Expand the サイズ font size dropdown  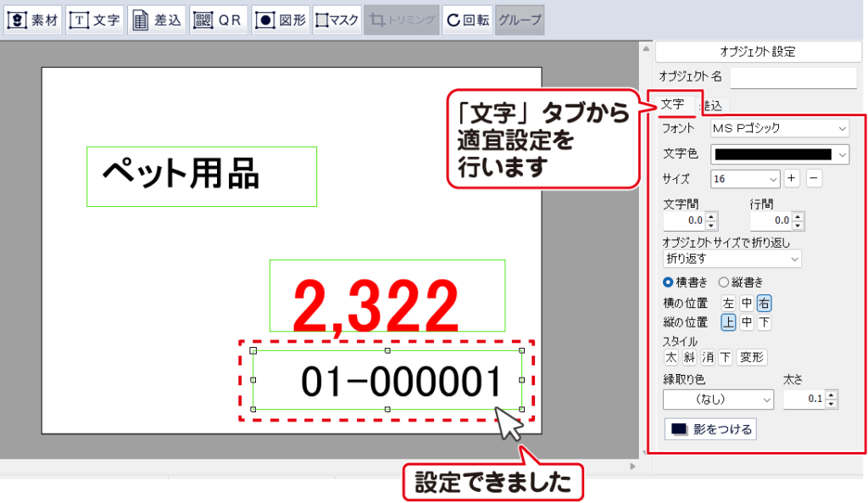[x=745, y=179]
